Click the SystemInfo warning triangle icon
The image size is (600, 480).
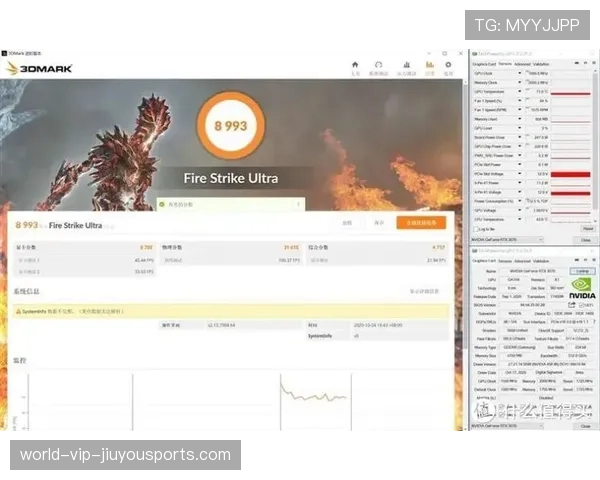pyautogui.click(x=18, y=312)
